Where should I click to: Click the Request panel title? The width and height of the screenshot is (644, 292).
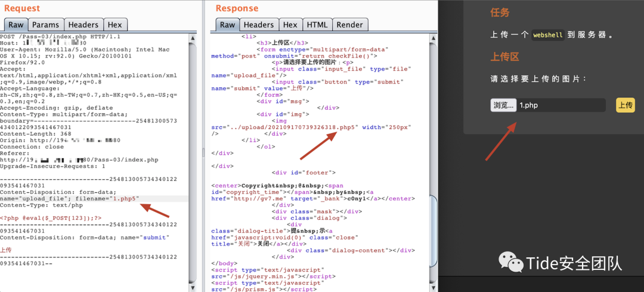tap(22, 8)
